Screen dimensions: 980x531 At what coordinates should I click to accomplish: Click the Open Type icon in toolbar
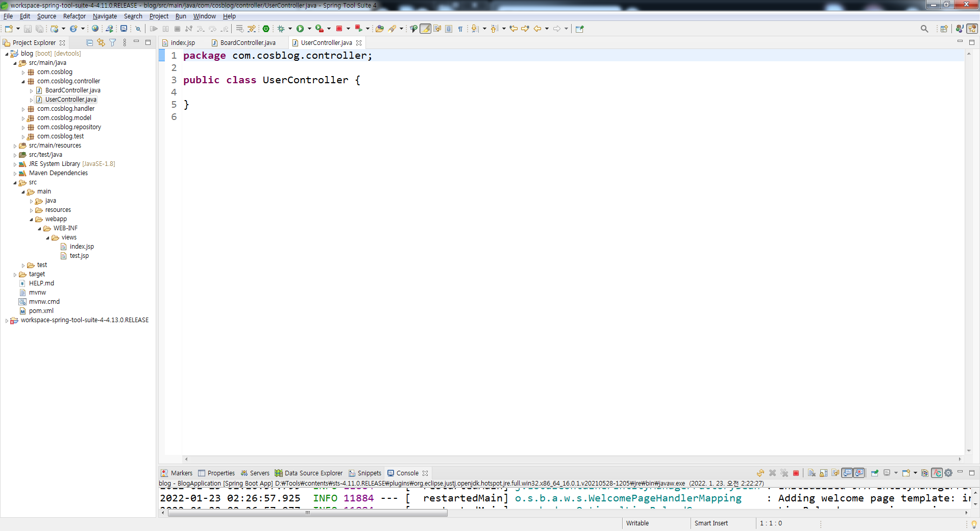379,29
